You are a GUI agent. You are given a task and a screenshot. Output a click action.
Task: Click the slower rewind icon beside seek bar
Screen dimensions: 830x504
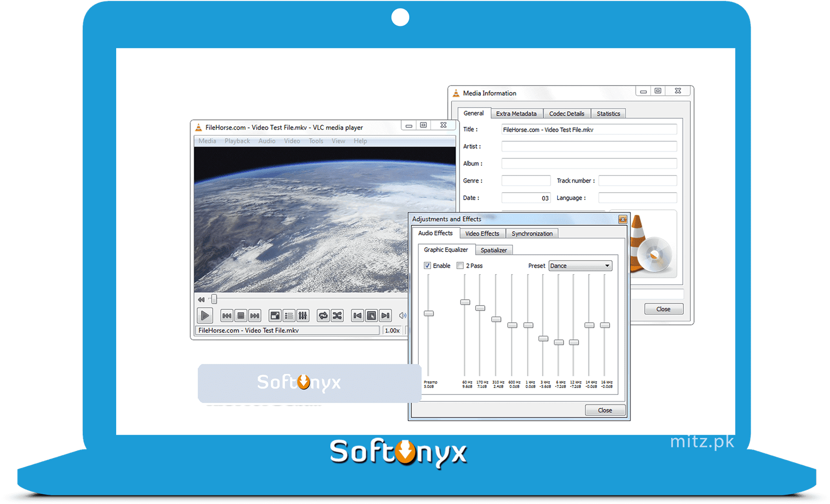point(201,300)
